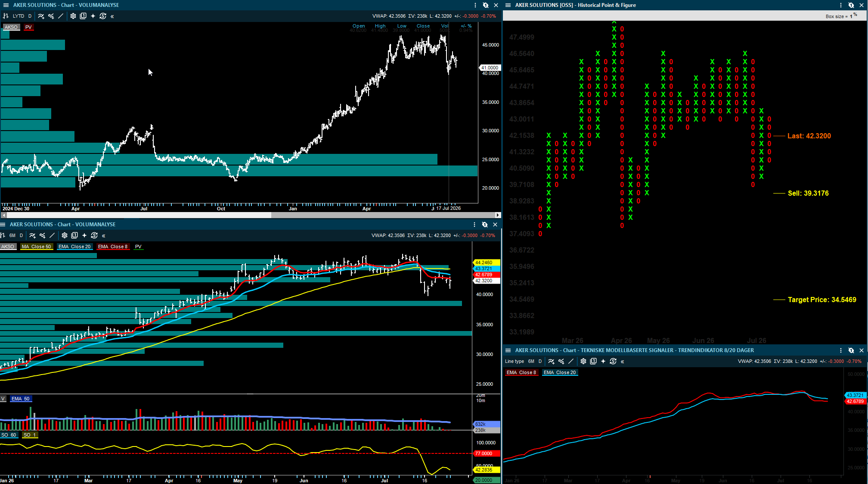Toggle the V volume indicator label

click(x=3, y=399)
